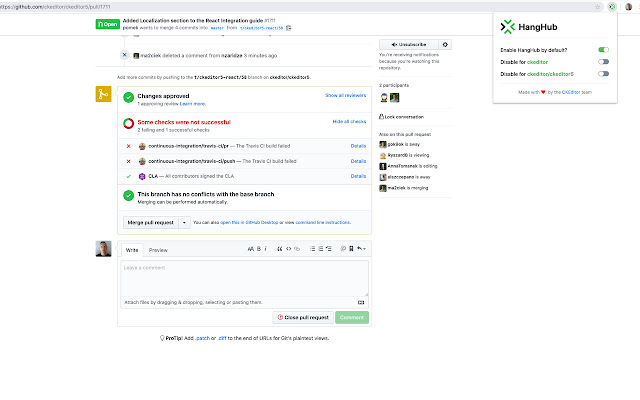Click second participant avatar

tap(395, 98)
